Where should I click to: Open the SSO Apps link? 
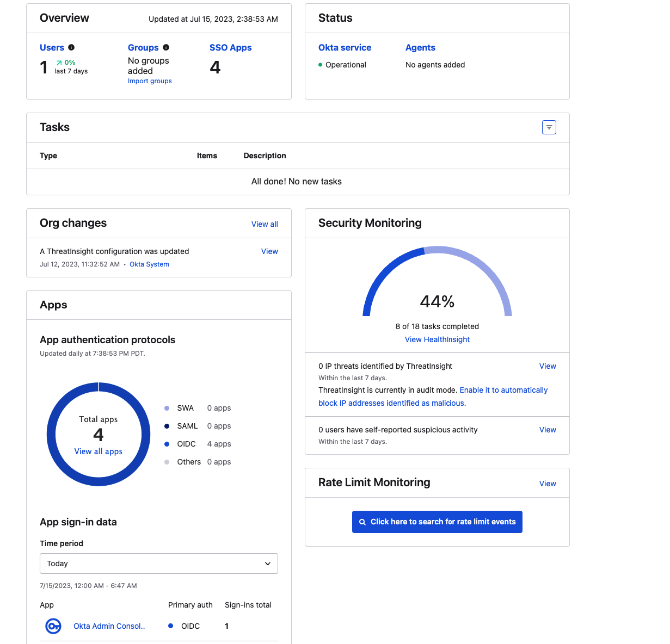tap(231, 47)
